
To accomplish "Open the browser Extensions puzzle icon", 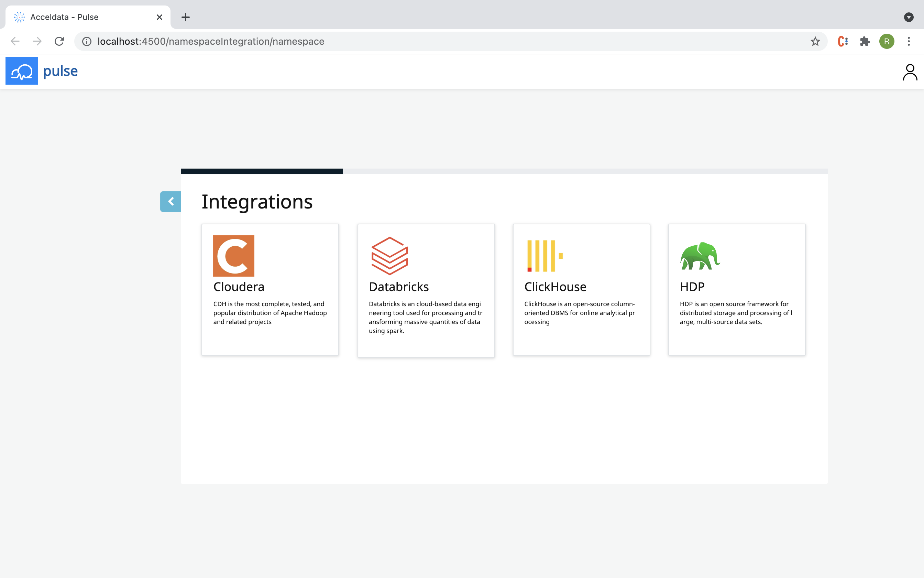I will point(865,41).
